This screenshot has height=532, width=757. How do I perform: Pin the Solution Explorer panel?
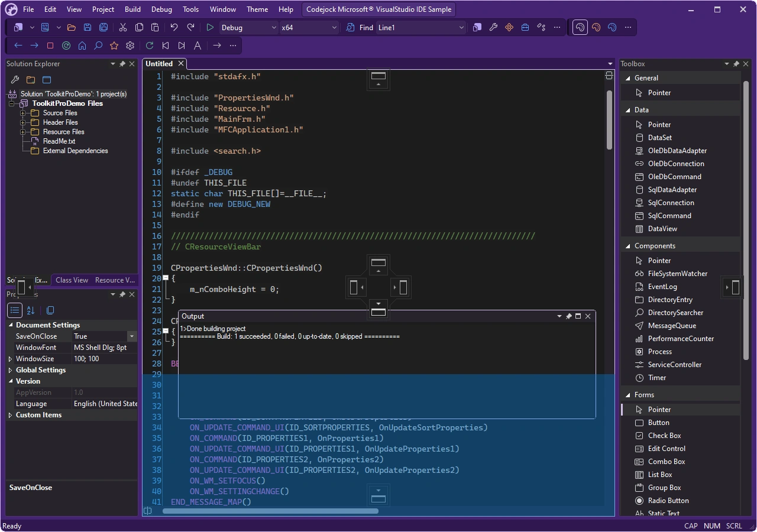click(122, 64)
